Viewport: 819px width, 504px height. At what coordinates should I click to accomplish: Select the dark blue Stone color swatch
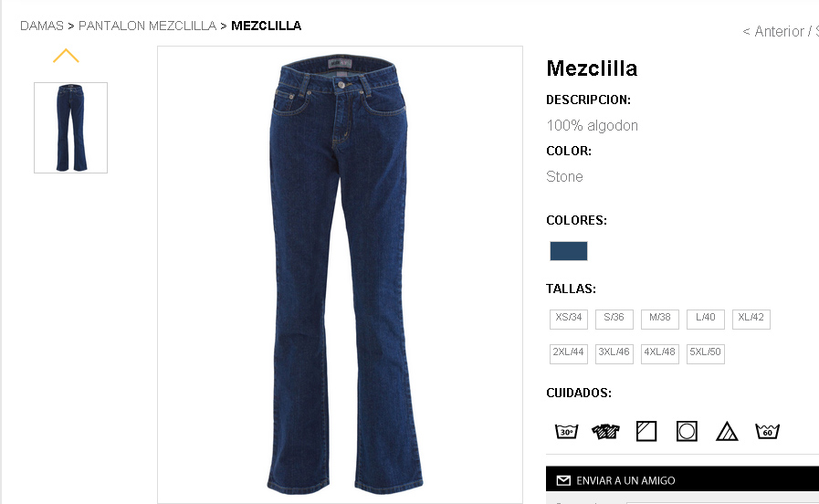pos(568,251)
